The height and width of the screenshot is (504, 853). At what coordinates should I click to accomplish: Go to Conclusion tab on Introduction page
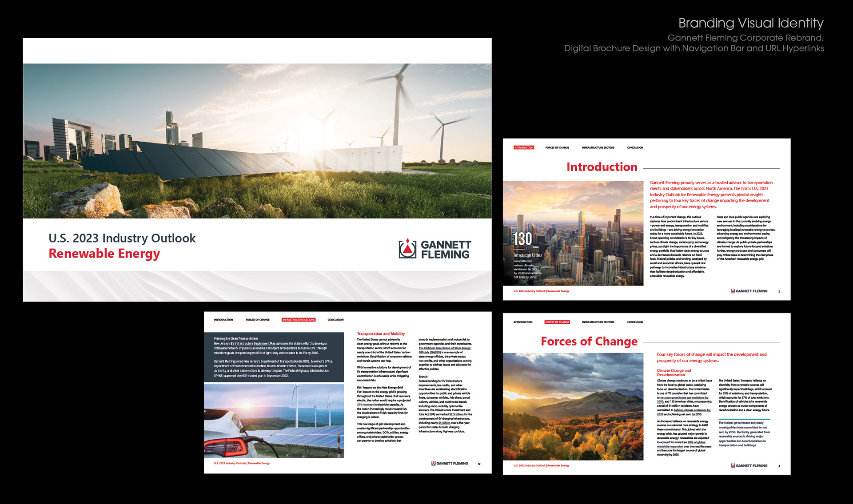635,147
